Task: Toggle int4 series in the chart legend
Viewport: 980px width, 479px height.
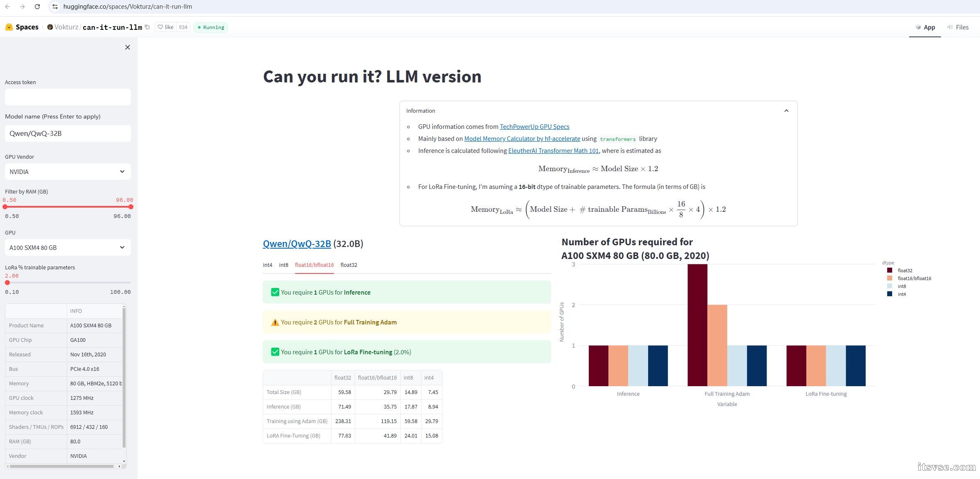Action: tap(896, 294)
